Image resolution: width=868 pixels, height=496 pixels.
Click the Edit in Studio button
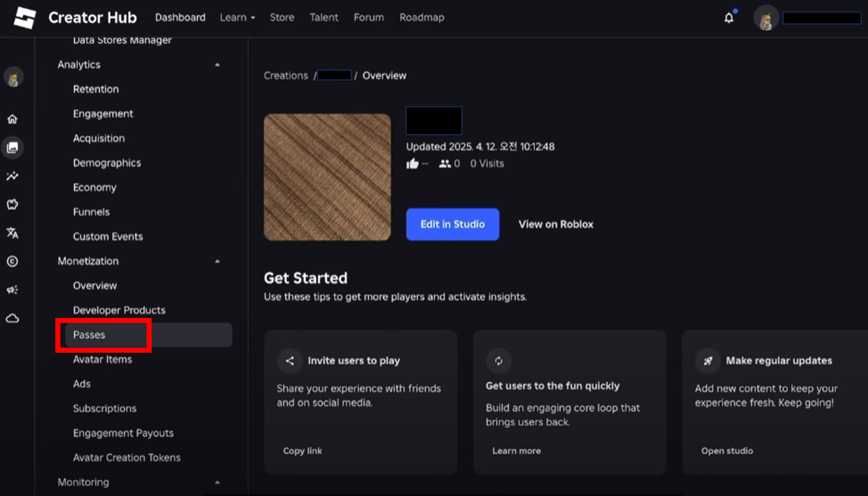(x=453, y=224)
